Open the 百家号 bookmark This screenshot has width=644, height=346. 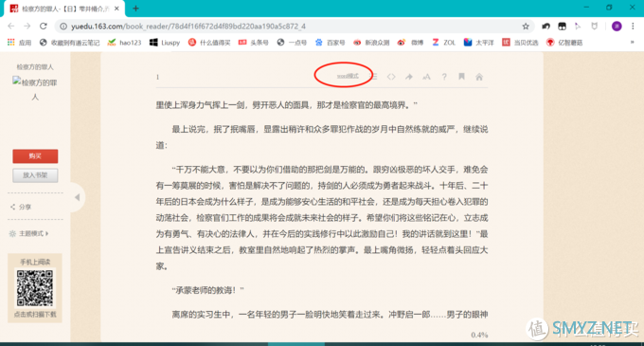tap(330, 43)
